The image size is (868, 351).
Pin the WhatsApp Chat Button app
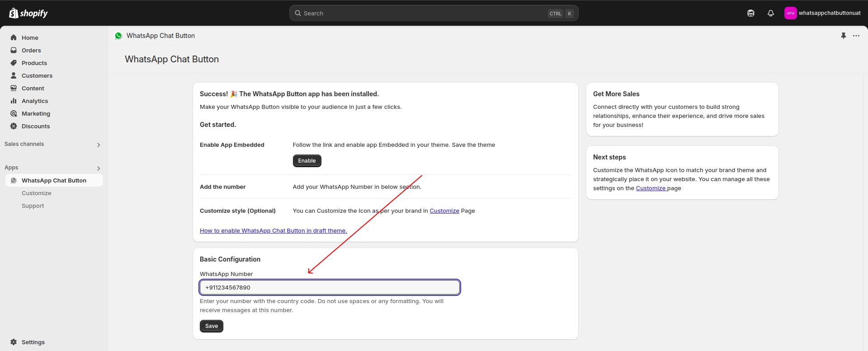coord(844,36)
